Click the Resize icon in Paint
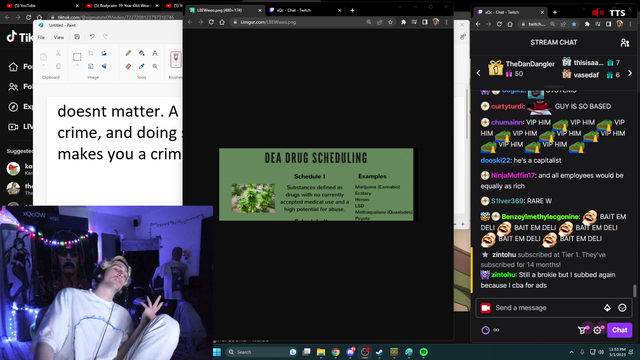 91,66
